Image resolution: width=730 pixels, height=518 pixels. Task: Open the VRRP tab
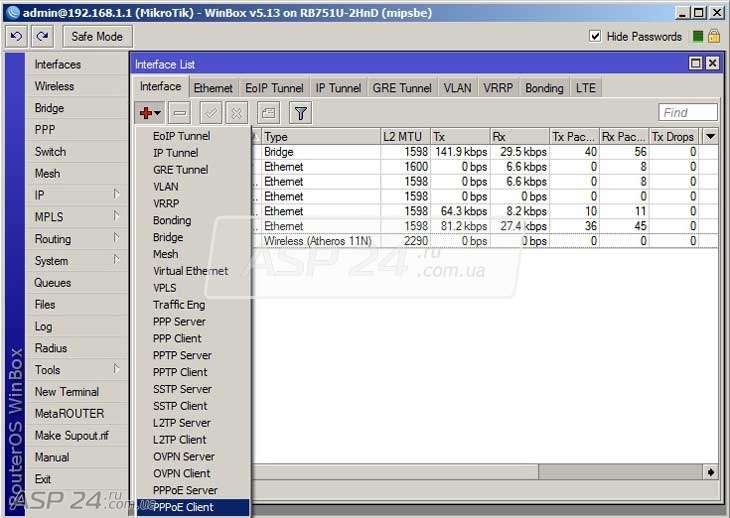click(x=498, y=88)
